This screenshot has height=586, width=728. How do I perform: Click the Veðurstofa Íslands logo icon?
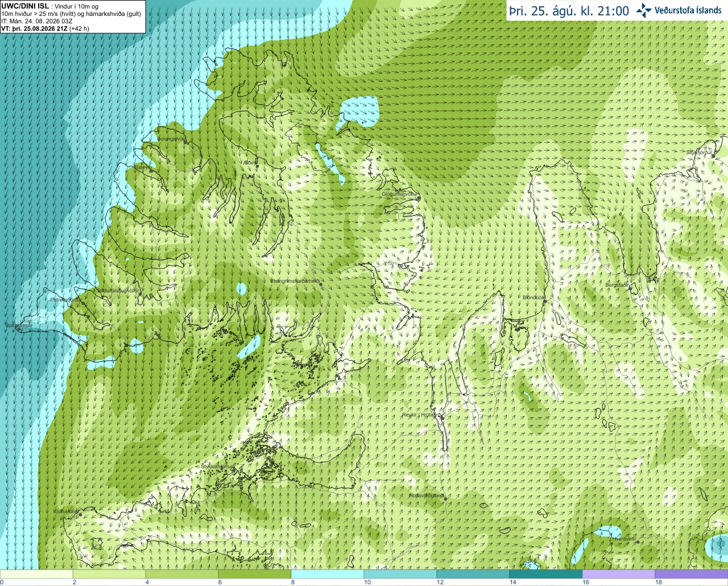click(x=644, y=10)
